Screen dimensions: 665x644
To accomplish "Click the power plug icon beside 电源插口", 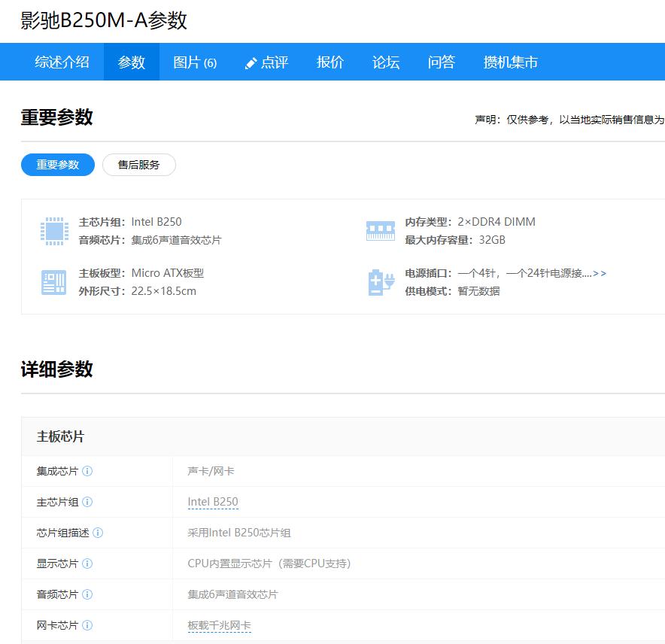I will (380, 282).
